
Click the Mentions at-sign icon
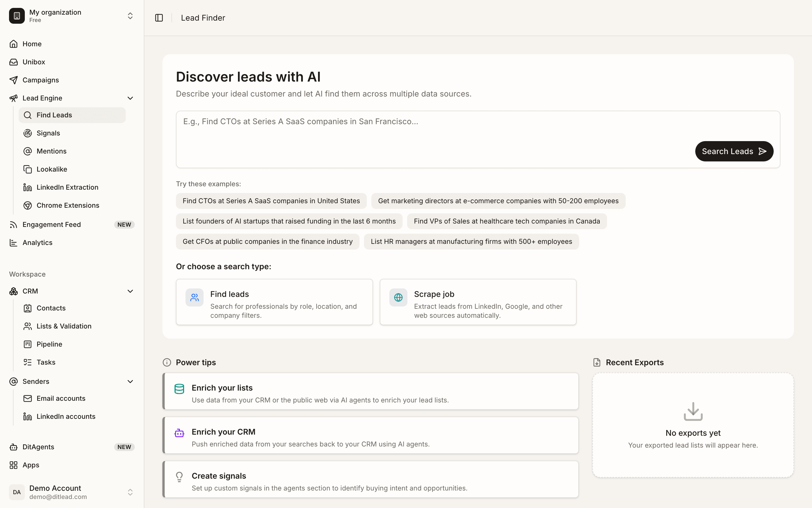tap(28, 151)
